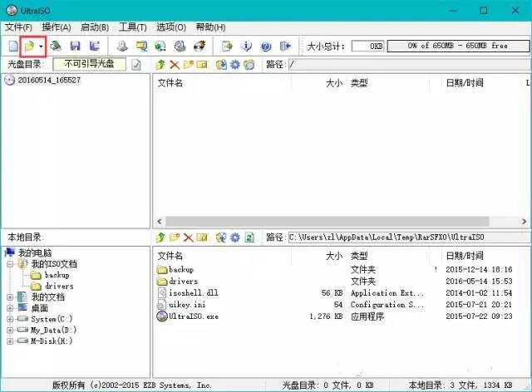Click local pane Rename icon
This screenshot has height=392, width=532.
click(202, 237)
